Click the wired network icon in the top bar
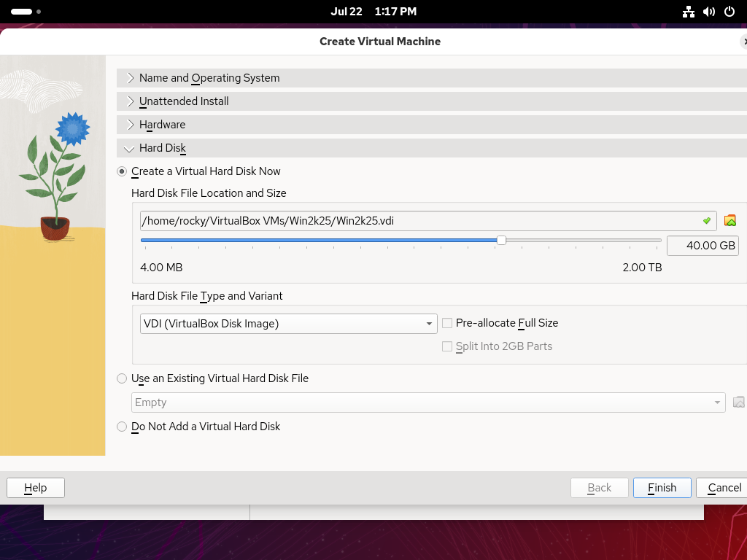 (689, 11)
